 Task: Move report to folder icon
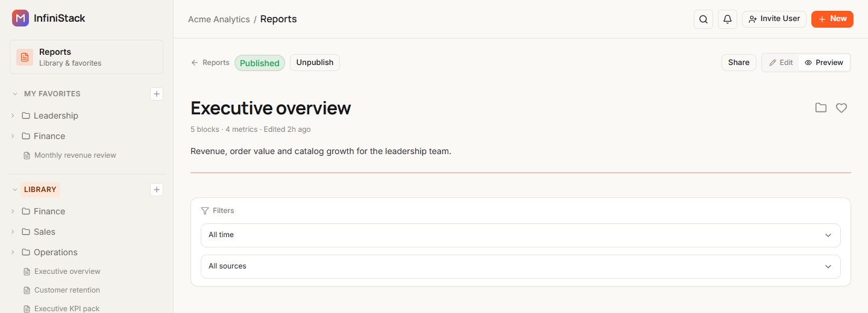821,108
